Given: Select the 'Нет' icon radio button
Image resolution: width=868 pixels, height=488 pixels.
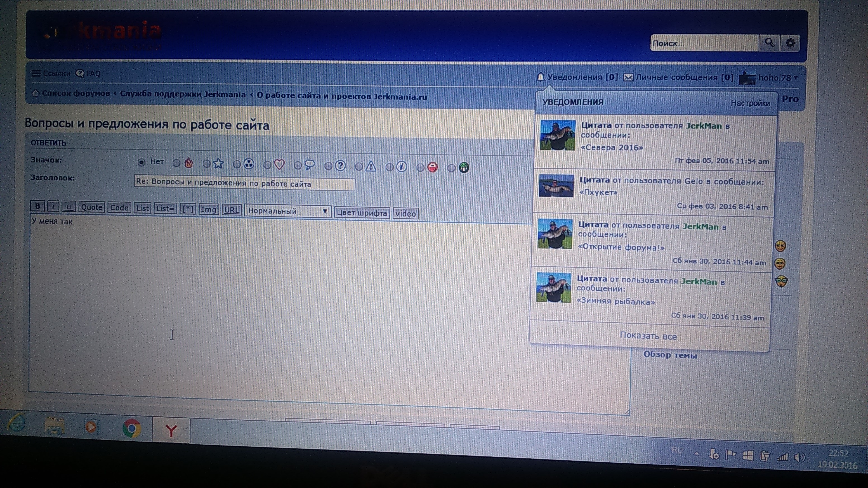Looking at the screenshot, I should tap(141, 162).
